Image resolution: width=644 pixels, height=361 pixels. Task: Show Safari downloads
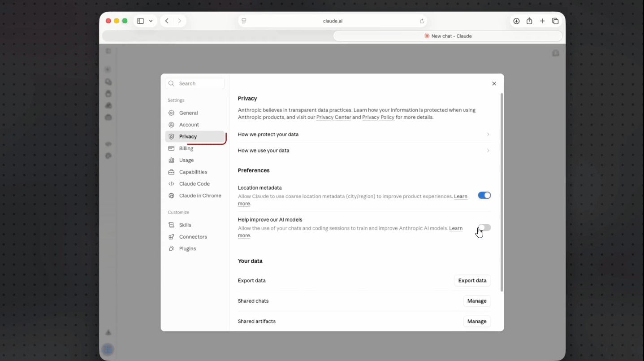pyautogui.click(x=516, y=21)
